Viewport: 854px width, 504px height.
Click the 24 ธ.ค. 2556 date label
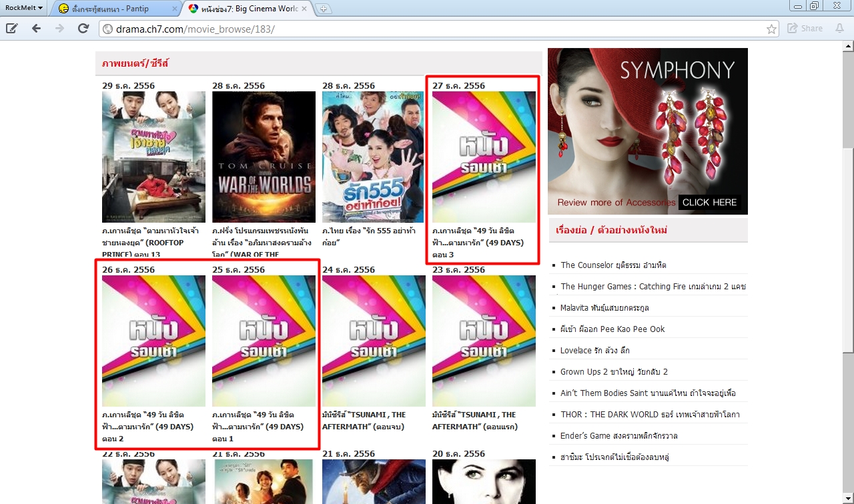[x=348, y=270]
